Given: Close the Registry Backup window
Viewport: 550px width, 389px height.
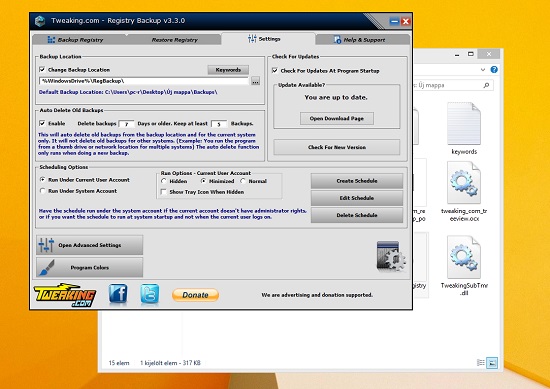Looking at the screenshot, I should coord(406,21).
